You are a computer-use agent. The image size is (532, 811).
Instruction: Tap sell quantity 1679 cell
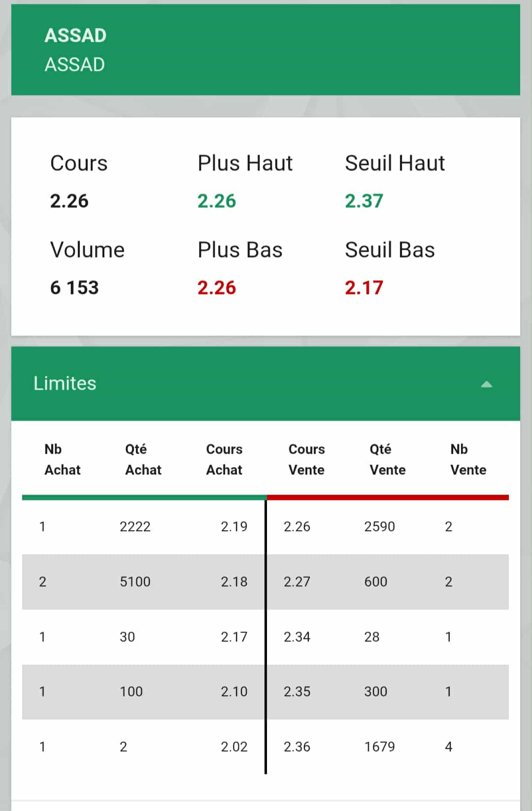point(379,747)
